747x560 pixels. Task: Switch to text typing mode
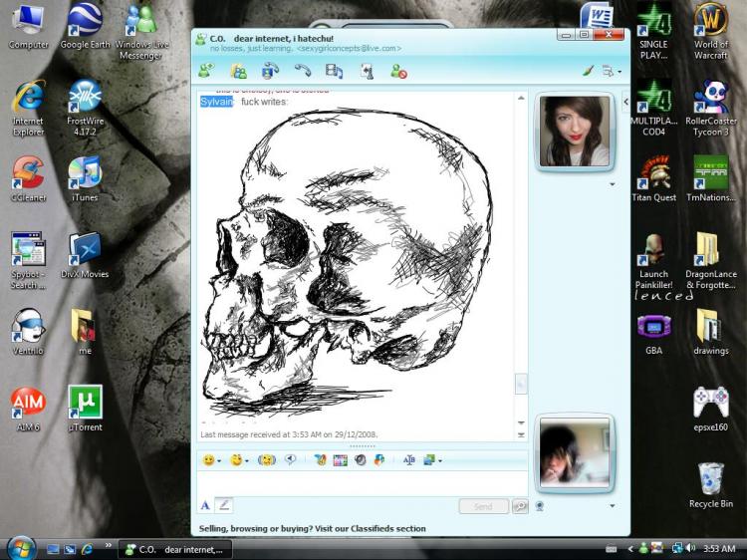coord(205,506)
